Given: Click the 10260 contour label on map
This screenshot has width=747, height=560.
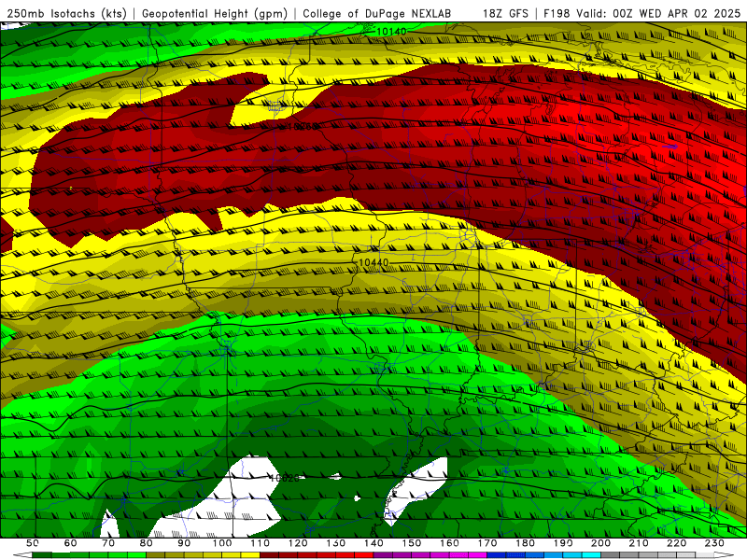Looking at the screenshot, I should pyautogui.click(x=303, y=127).
